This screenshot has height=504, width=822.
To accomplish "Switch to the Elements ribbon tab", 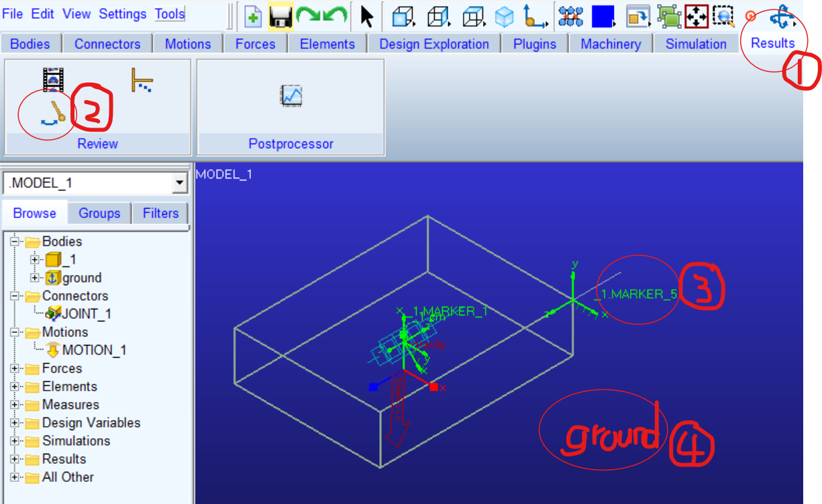I will coord(327,44).
